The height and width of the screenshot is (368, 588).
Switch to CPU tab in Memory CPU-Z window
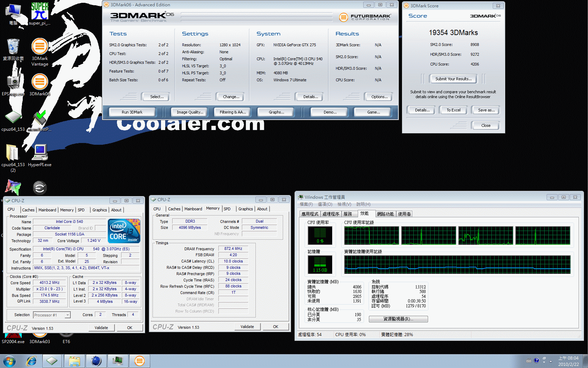point(157,209)
